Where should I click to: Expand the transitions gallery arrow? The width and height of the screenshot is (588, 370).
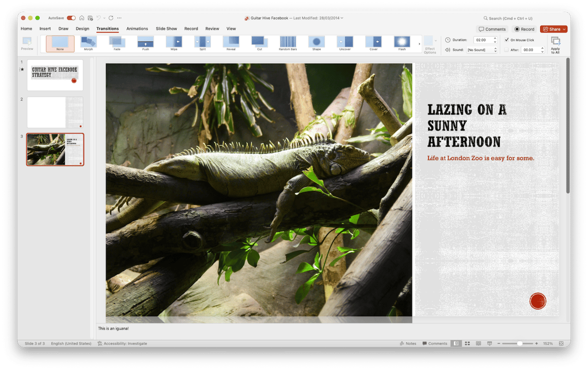pyautogui.click(x=419, y=44)
